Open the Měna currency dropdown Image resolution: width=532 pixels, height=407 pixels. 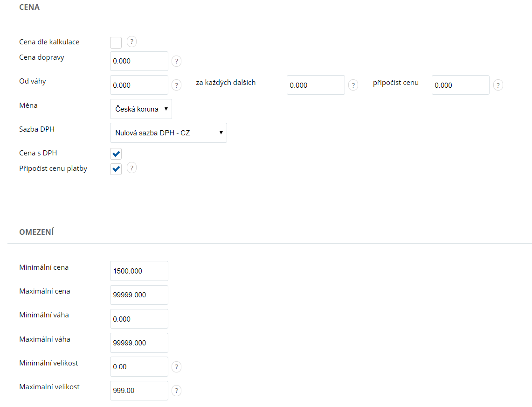[141, 109]
